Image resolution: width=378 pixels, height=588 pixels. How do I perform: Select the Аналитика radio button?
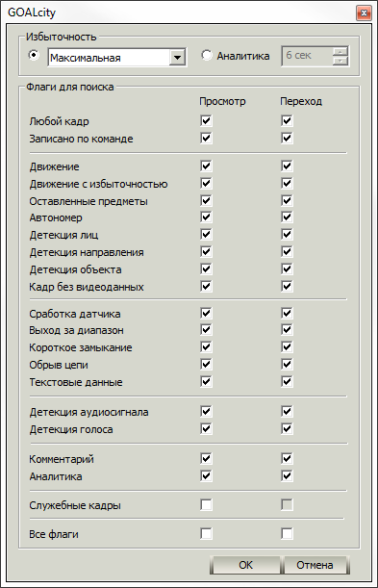point(207,55)
